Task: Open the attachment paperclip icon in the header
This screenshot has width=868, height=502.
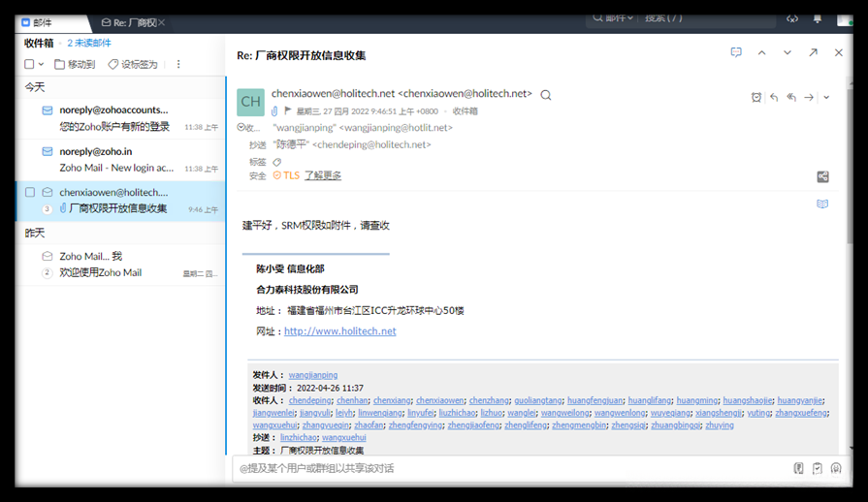Action: point(274,111)
